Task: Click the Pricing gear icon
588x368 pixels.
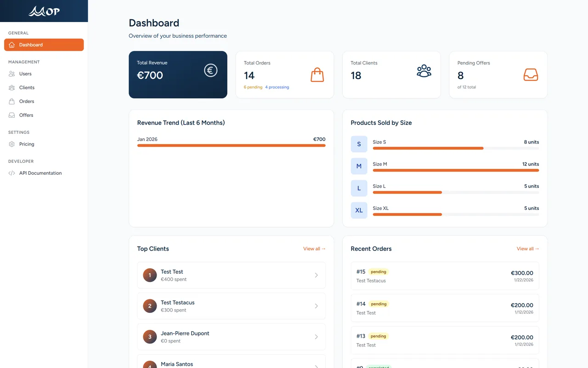Action: [x=12, y=144]
